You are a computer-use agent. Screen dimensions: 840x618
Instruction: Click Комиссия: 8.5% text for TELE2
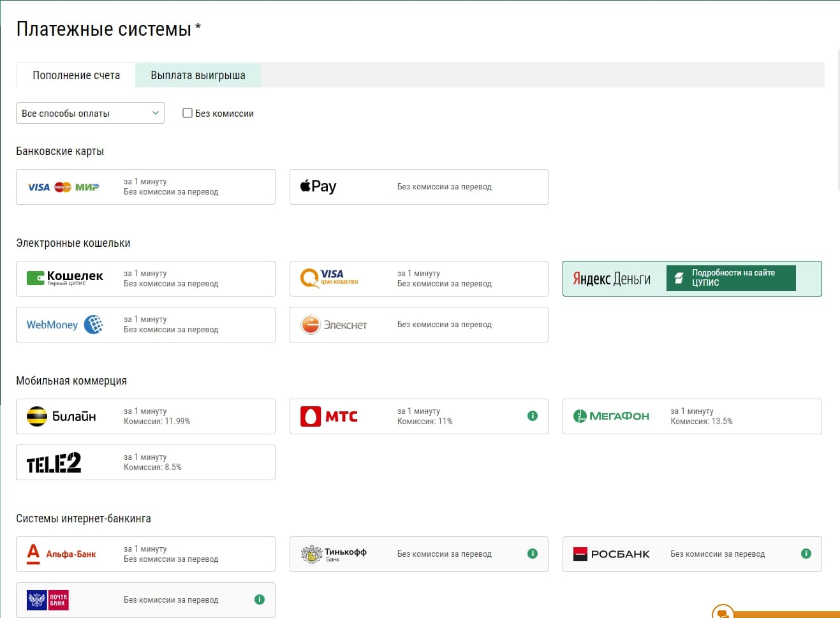152,467
